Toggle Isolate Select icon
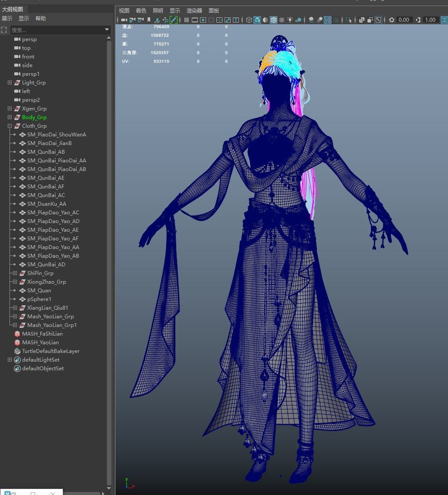Screen dimensions: 448x495 (348, 20)
